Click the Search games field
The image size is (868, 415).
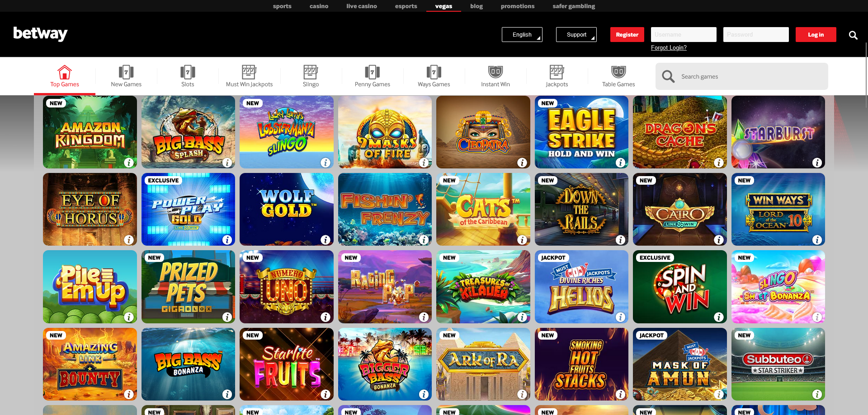click(x=742, y=76)
